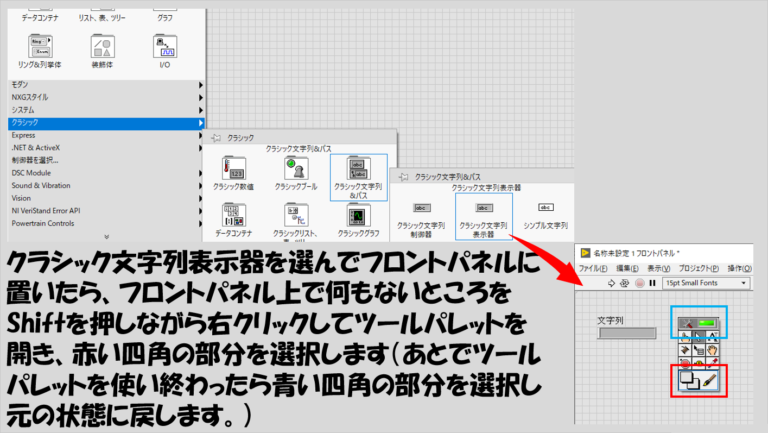
Task: Select the クラシック文字列制御器 palette icon
Action: 421,213
